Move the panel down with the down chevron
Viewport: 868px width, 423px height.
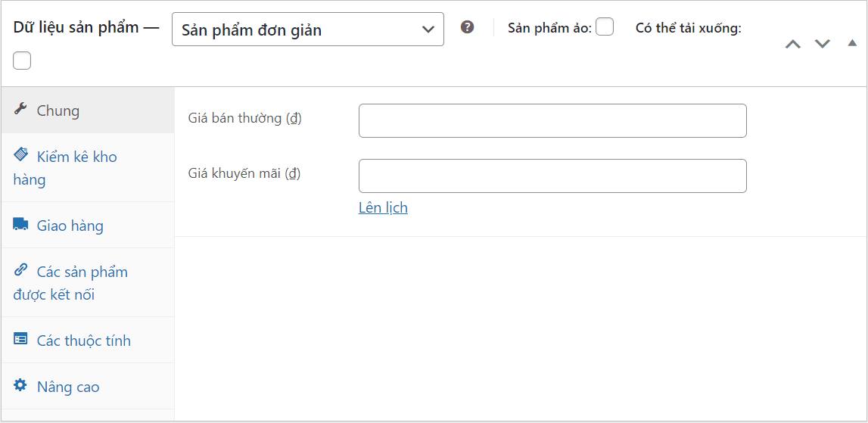823,44
